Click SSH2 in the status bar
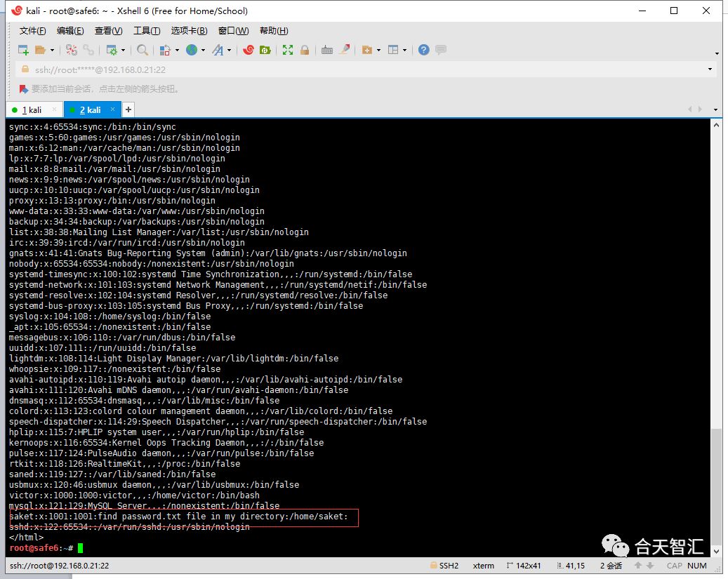 445,566
